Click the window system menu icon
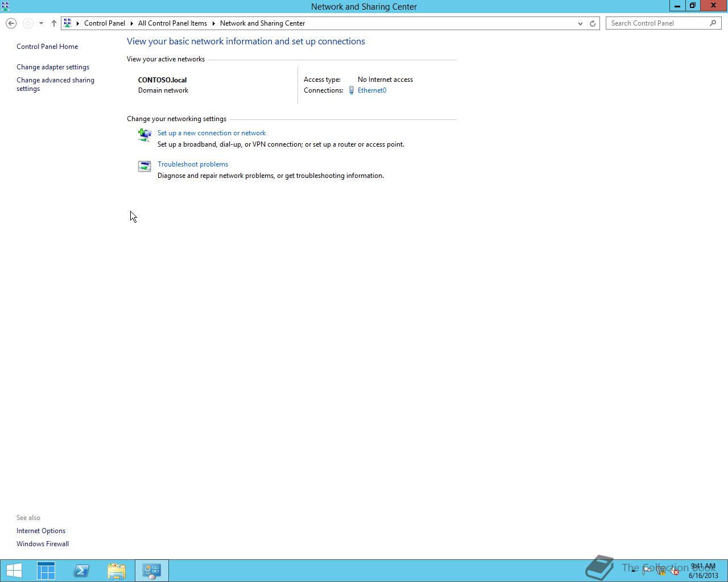 (5, 6)
